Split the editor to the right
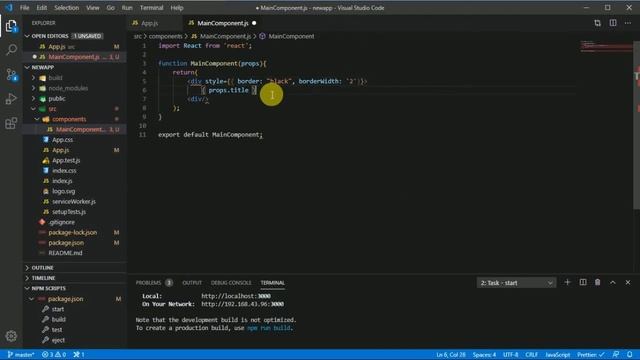The width and height of the screenshot is (640, 360). (613, 23)
